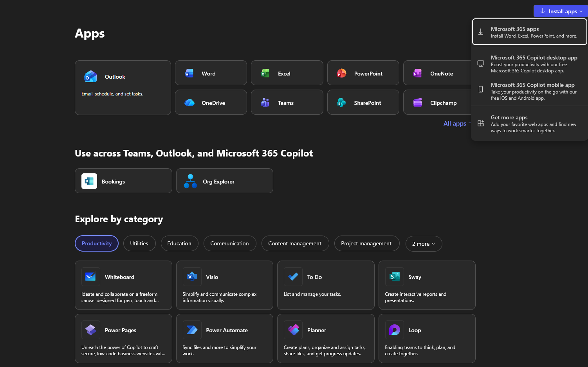Select the Content management category filter
The height and width of the screenshot is (367, 588).
click(295, 243)
